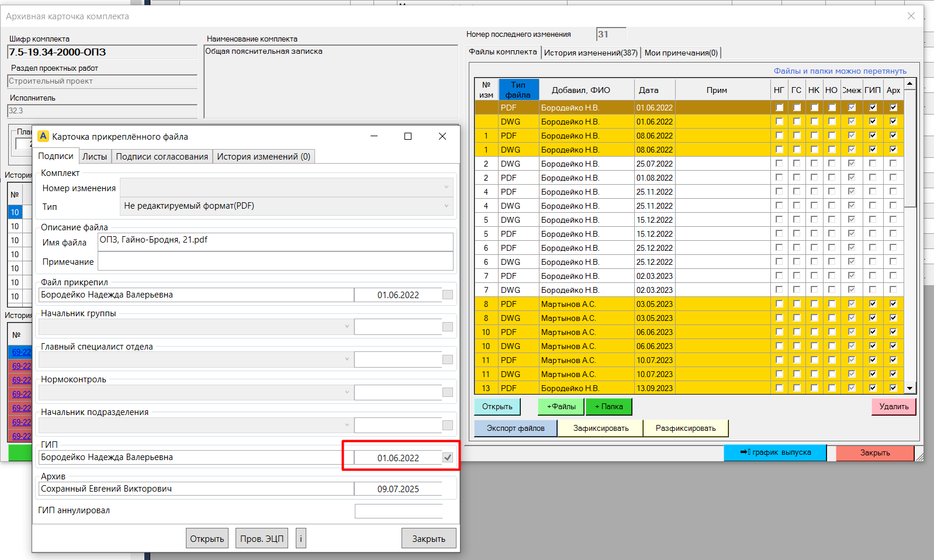Click the 'график выпуска' blue button
This screenshot has width=934, height=560.
tap(775, 452)
